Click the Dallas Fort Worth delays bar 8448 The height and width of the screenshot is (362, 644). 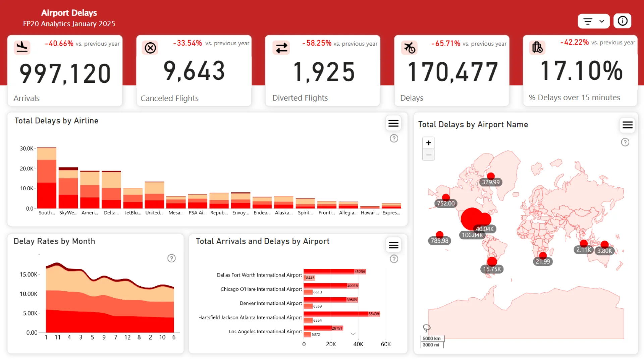(310, 278)
